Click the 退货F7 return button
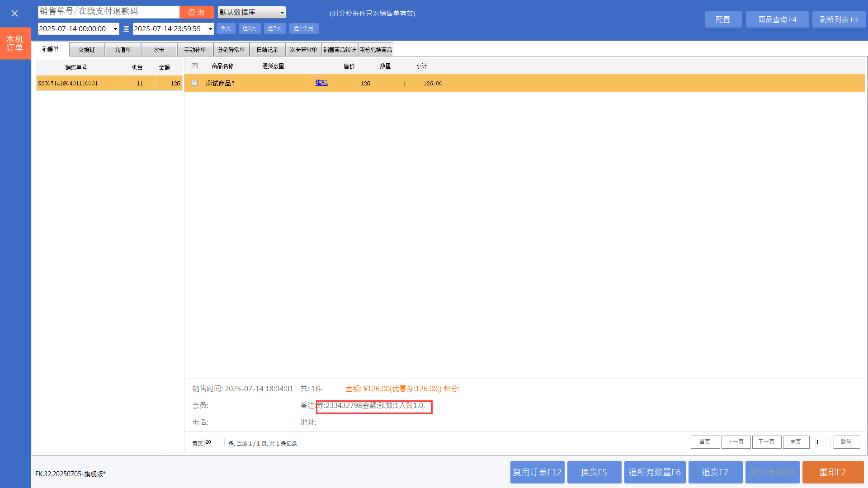The width and height of the screenshot is (868, 488). click(715, 472)
